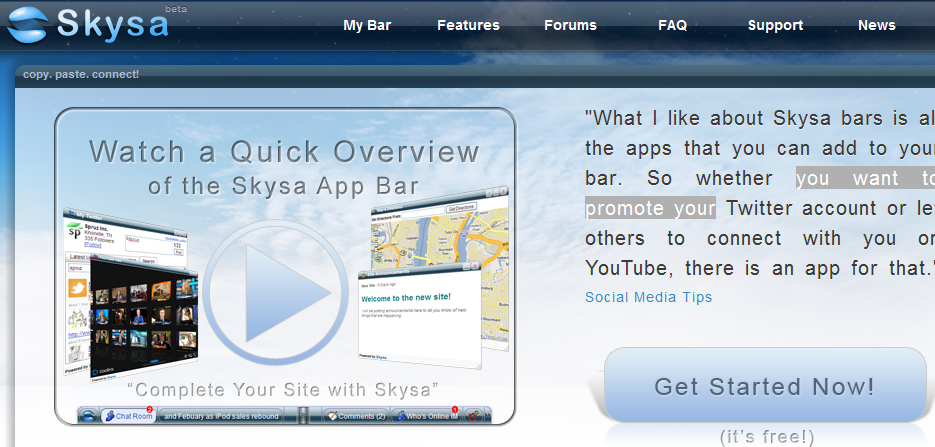Click the Search button in the Twitter window
Screen dimensions: 935x447
148,261
